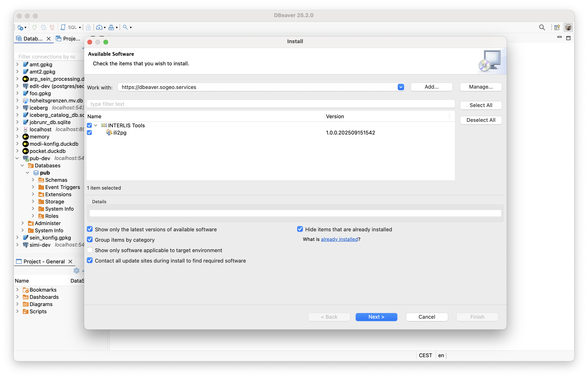
Task: Click the dashboard gauge icon in toolbar
Action: (x=99, y=27)
